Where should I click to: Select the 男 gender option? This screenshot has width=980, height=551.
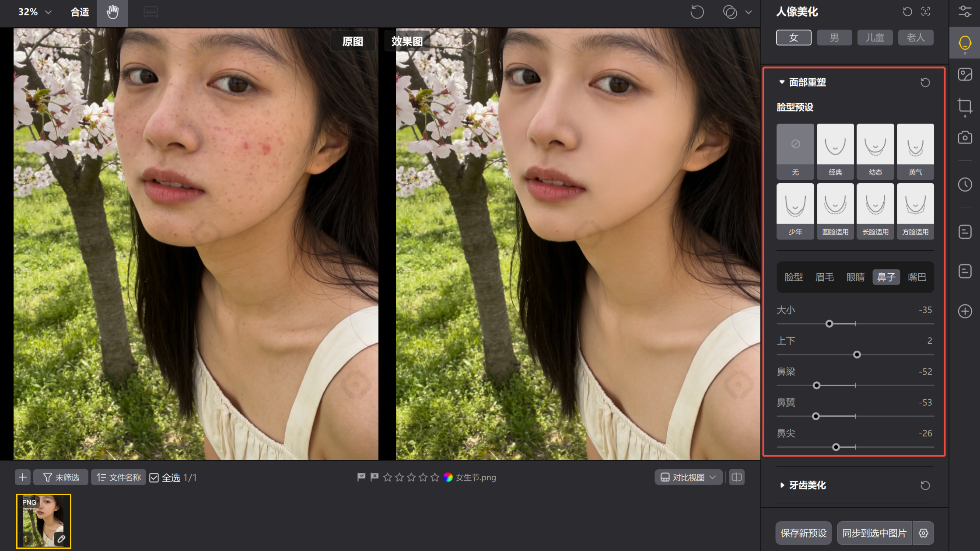834,38
